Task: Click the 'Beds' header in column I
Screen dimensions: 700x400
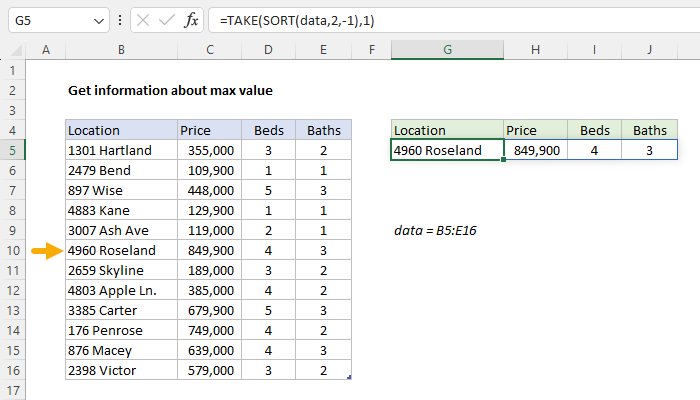Action: click(x=594, y=130)
